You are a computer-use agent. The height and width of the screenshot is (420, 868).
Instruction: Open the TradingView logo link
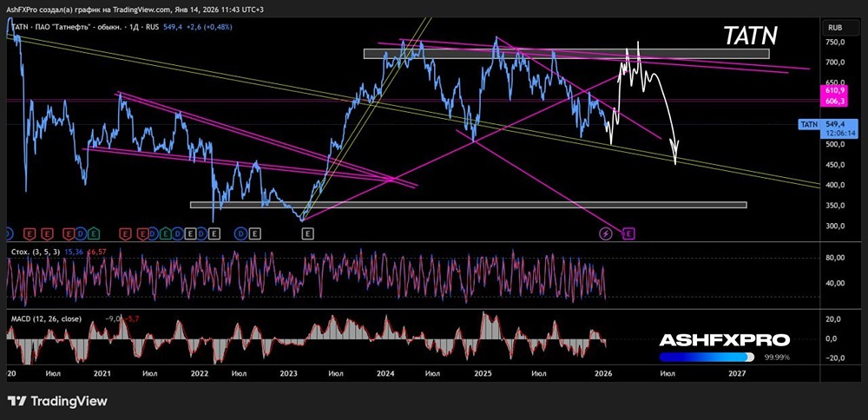[x=57, y=401]
